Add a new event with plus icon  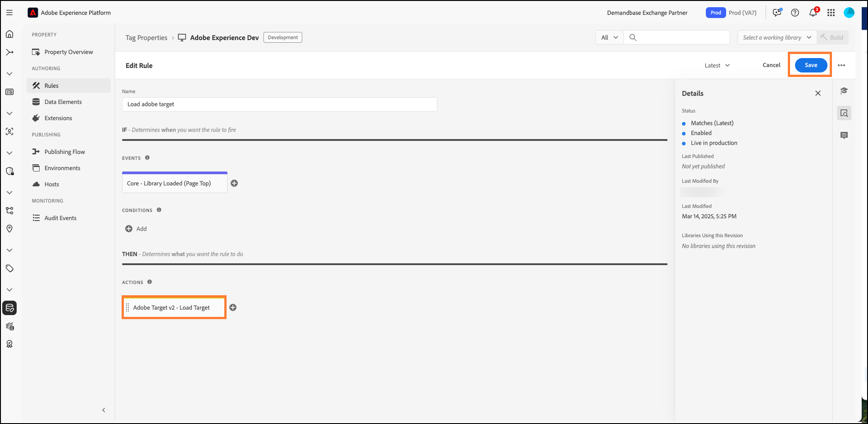point(234,183)
